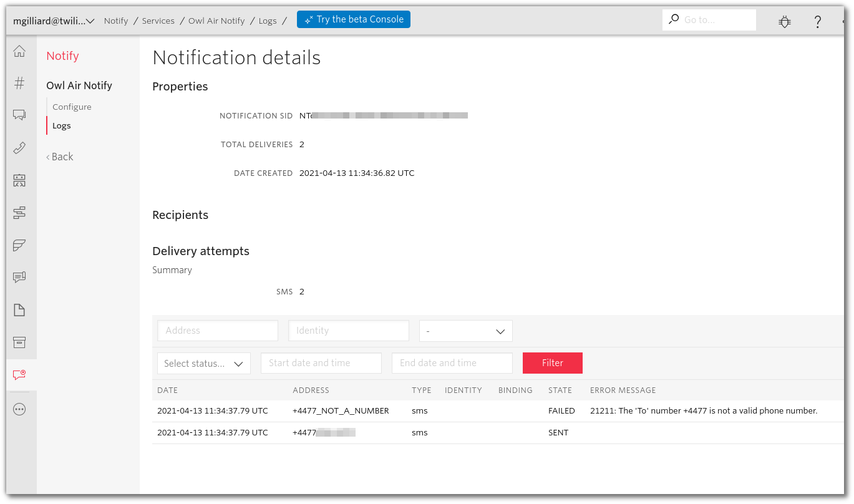Click Owl Air Notify service name
854x504 pixels.
tap(79, 85)
